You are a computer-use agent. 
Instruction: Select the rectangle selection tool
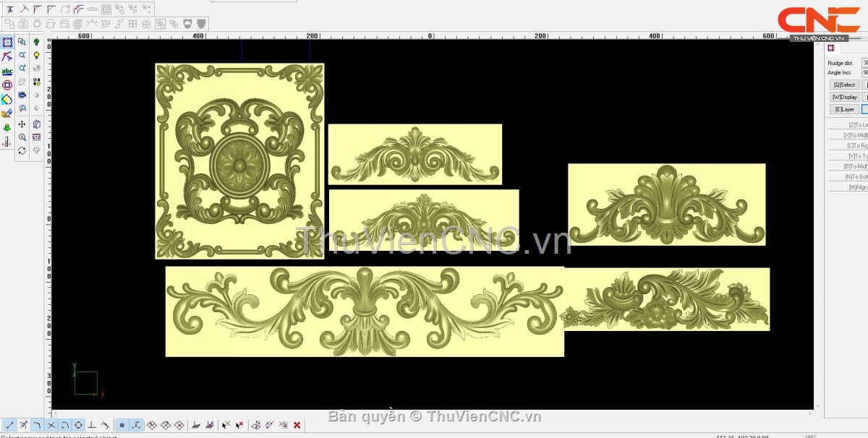coord(7,43)
